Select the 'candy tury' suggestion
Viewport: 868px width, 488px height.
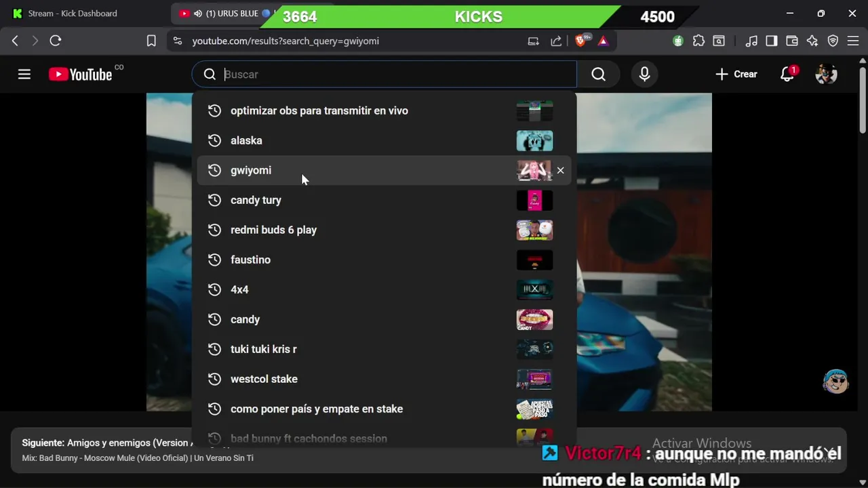[x=384, y=200]
